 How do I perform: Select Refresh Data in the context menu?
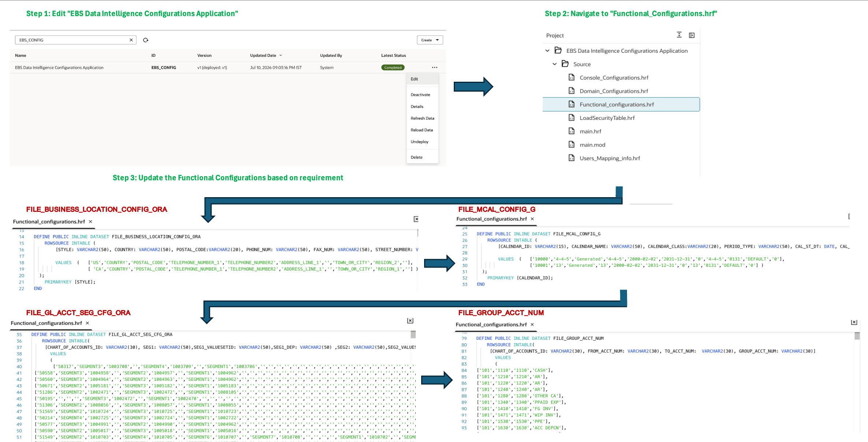coord(422,118)
